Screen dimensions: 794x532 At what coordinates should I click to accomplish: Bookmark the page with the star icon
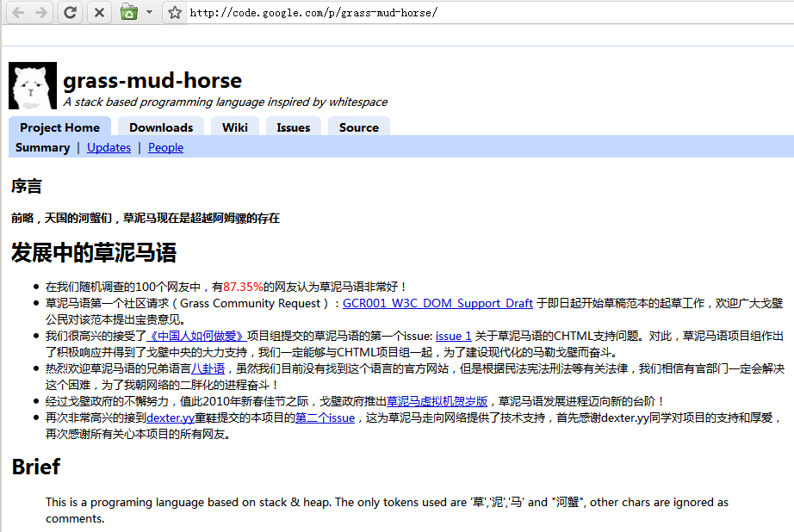pyautogui.click(x=175, y=12)
